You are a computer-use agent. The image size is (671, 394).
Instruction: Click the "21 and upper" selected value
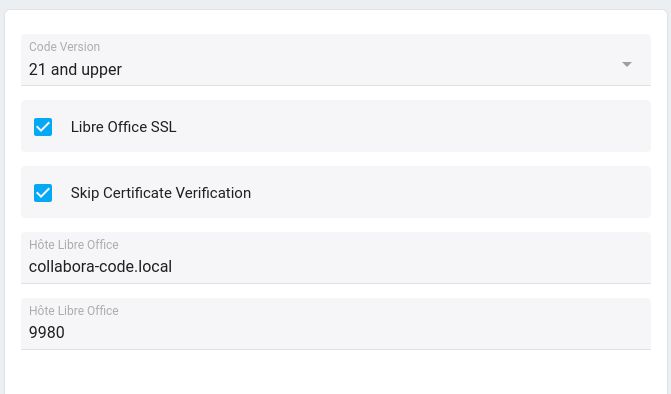75,69
